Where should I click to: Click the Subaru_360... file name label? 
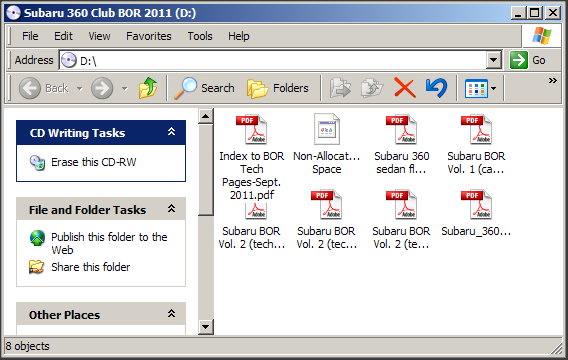click(x=476, y=231)
